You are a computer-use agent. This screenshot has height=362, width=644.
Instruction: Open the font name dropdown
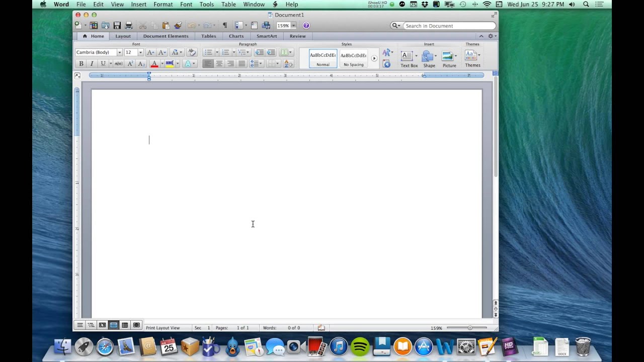tap(119, 52)
